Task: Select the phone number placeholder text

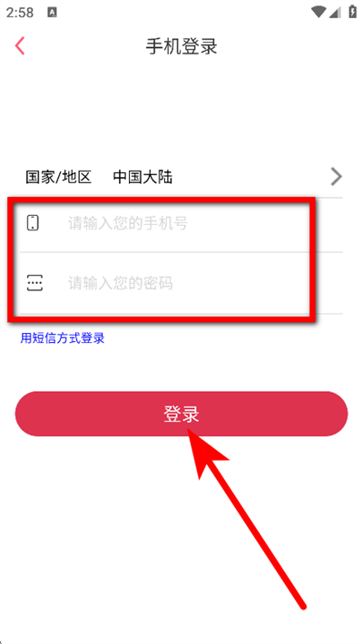Action: pyautogui.click(x=128, y=224)
